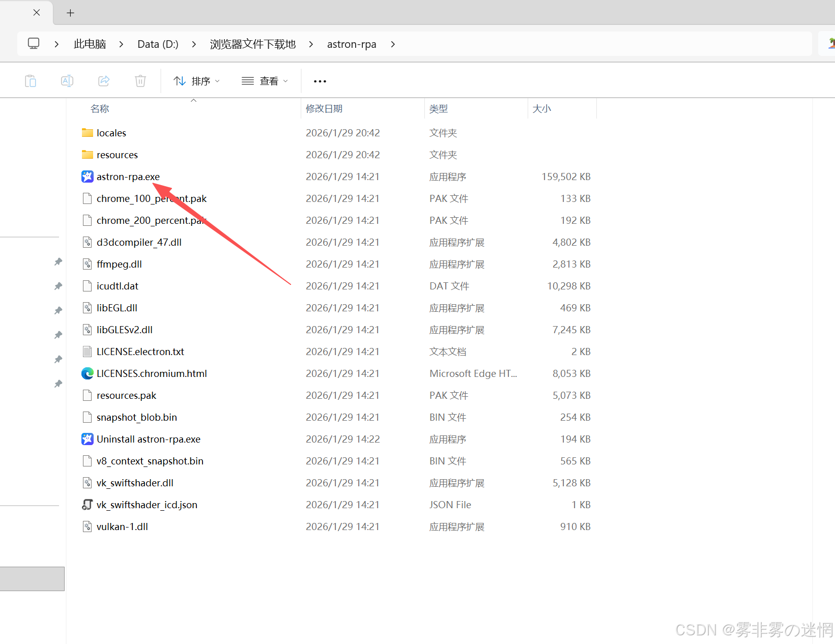Go to Data (D:) in address bar
The image size is (835, 644).
[158, 44]
